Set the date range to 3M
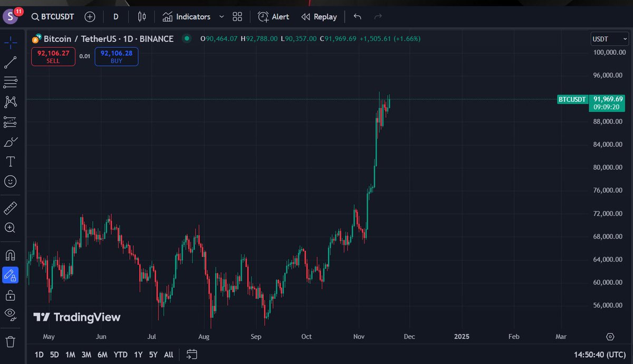The image size is (633, 364). point(86,355)
